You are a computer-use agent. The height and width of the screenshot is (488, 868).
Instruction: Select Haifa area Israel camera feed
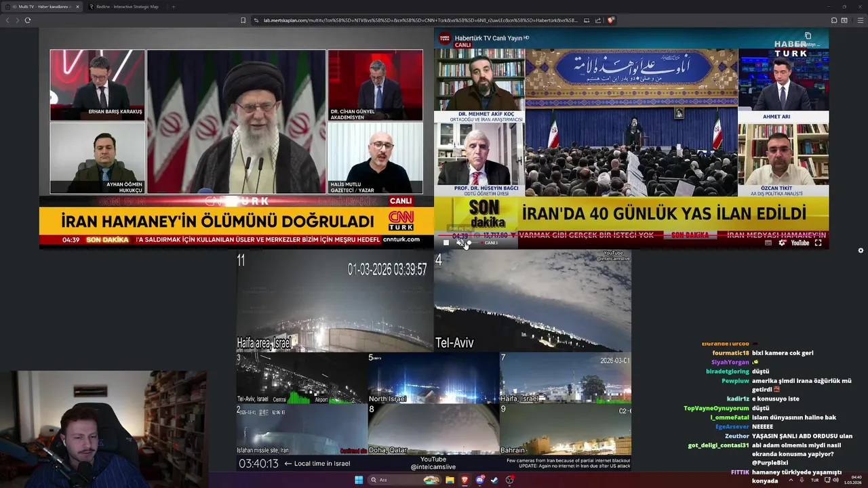(x=335, y=302)
